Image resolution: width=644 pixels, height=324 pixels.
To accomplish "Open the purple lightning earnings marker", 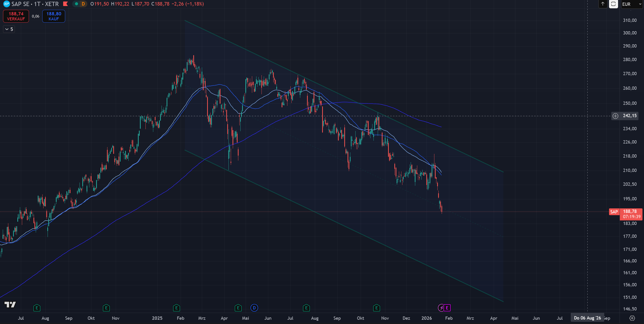I will [x=441, y=308].
